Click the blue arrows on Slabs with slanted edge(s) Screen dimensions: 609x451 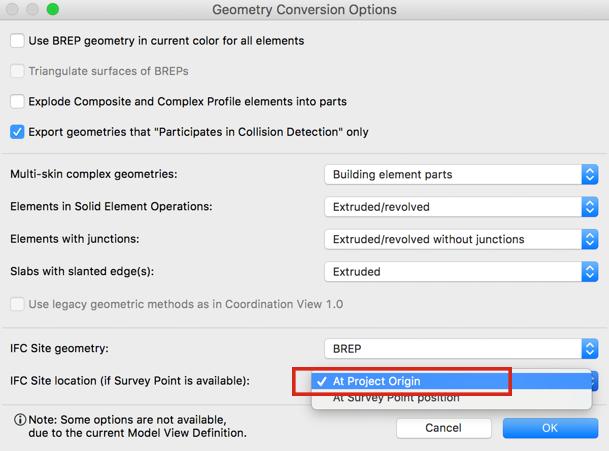coord(590,272)
